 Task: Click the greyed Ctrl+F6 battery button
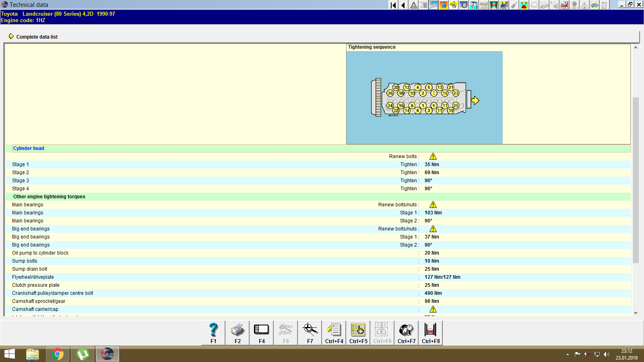pos(382,333)
